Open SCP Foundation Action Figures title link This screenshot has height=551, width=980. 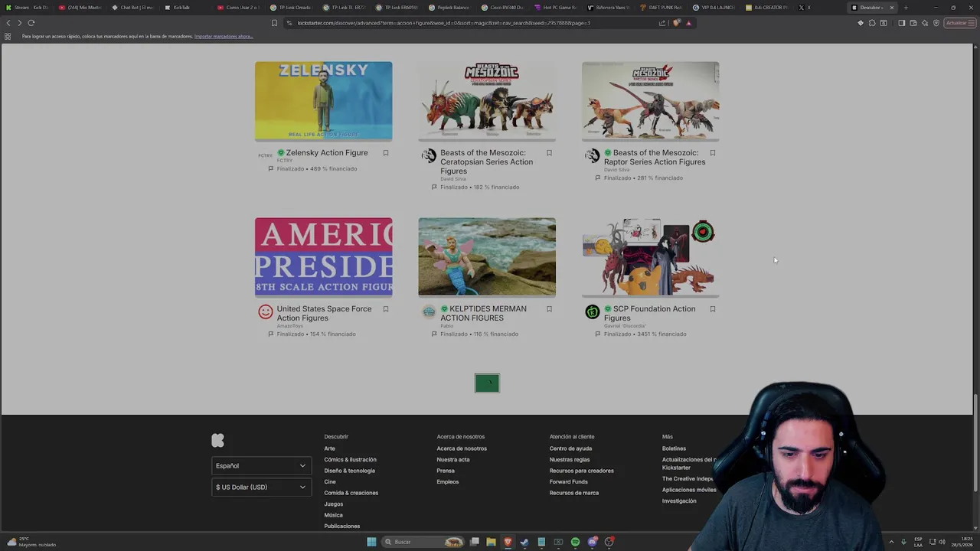(649, 314)
